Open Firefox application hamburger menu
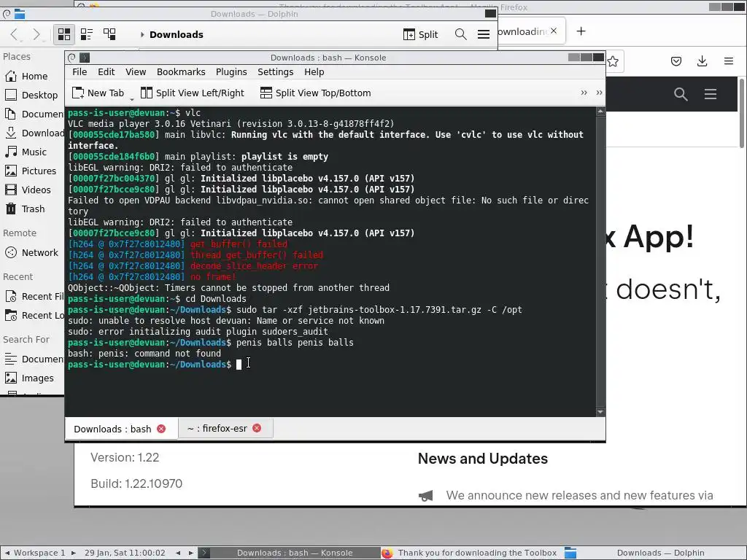747x560 pixels. [729, 61]
